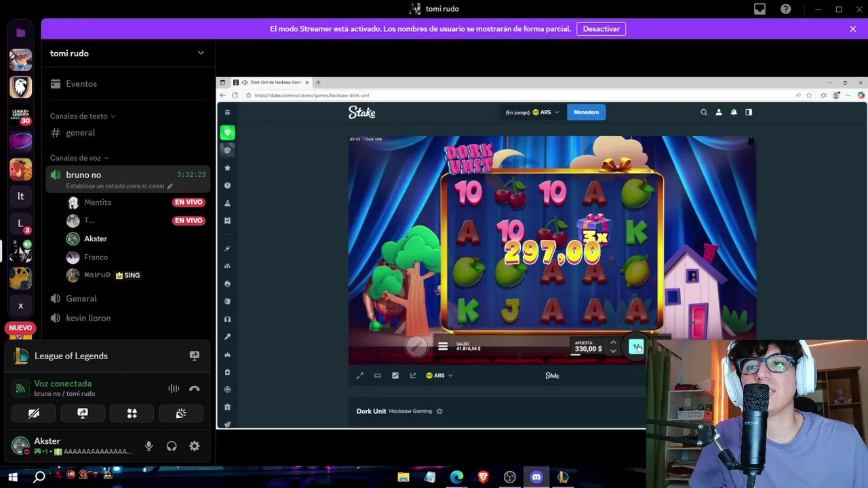The height and width of the screenshot is (488, 868).
Task: Open the soundboard button in voice panel
Action: tap(181, 413)
